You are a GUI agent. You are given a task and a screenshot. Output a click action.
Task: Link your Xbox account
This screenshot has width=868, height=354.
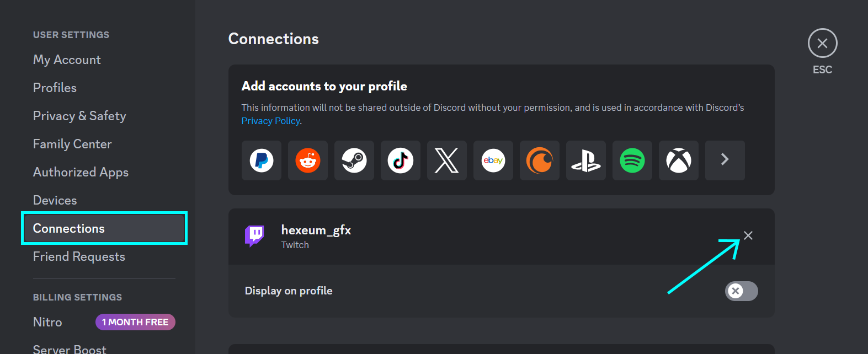(678, 160)
